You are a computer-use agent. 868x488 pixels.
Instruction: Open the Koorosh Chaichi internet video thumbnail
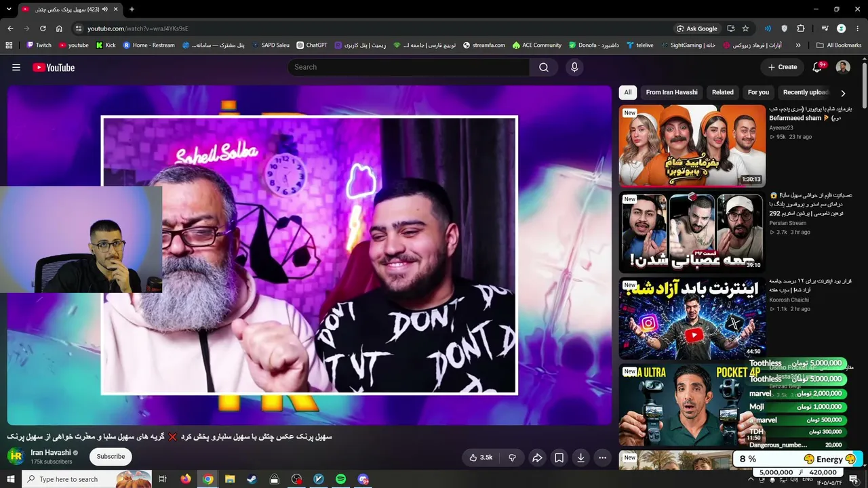692,319
